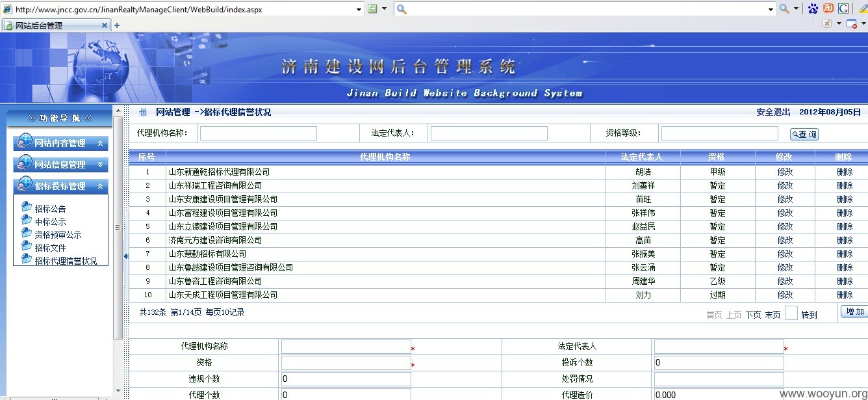Open 招标公告 menu item
The width and height of the screenshot is (868, 400).
pyautogui.click(x=50, y=209)
